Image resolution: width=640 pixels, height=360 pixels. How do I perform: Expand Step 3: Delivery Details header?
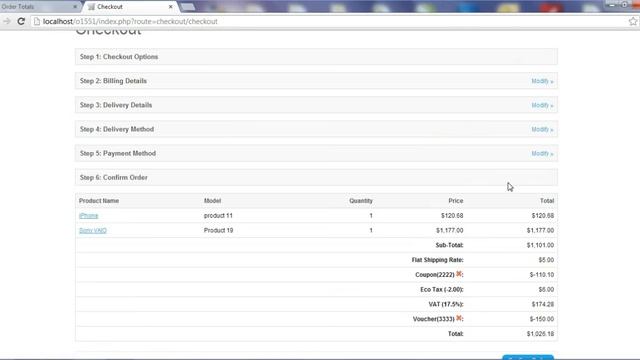tap(316, 105)
